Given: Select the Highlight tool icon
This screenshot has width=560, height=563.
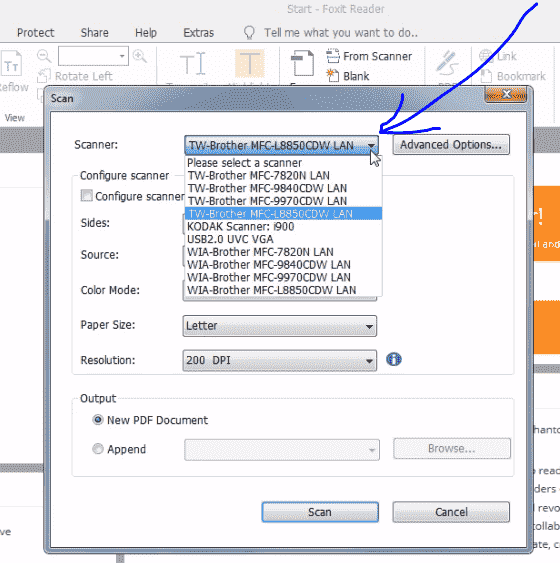Looking at the screenshot, I should tap(250, 64).
